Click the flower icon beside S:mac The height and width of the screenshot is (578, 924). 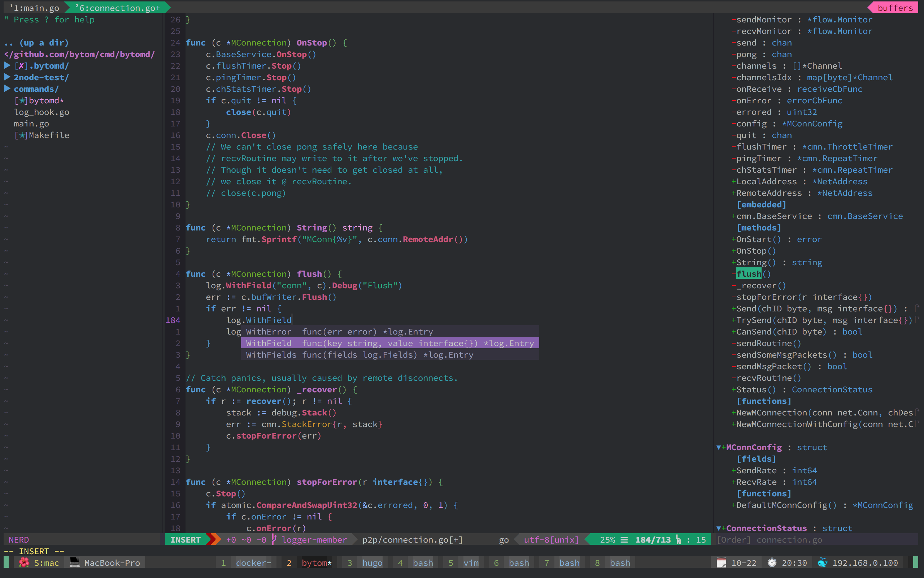click(x=24, y=562)
